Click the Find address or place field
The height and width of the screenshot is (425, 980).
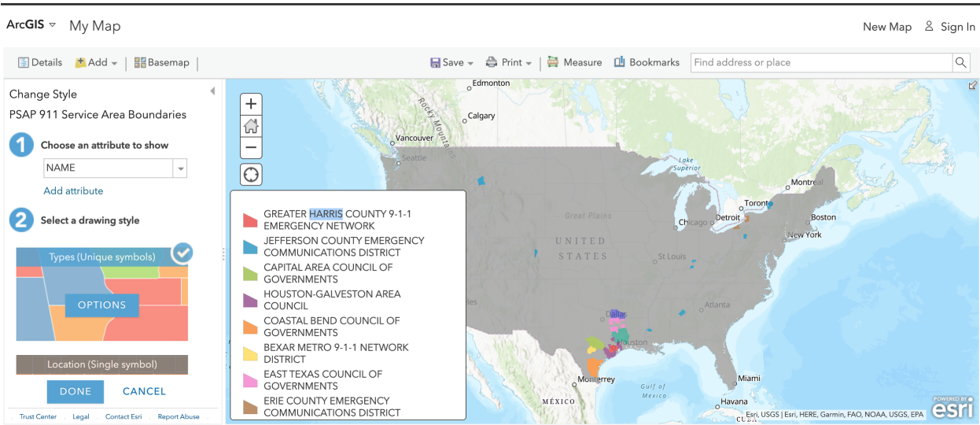pos(821,62)
